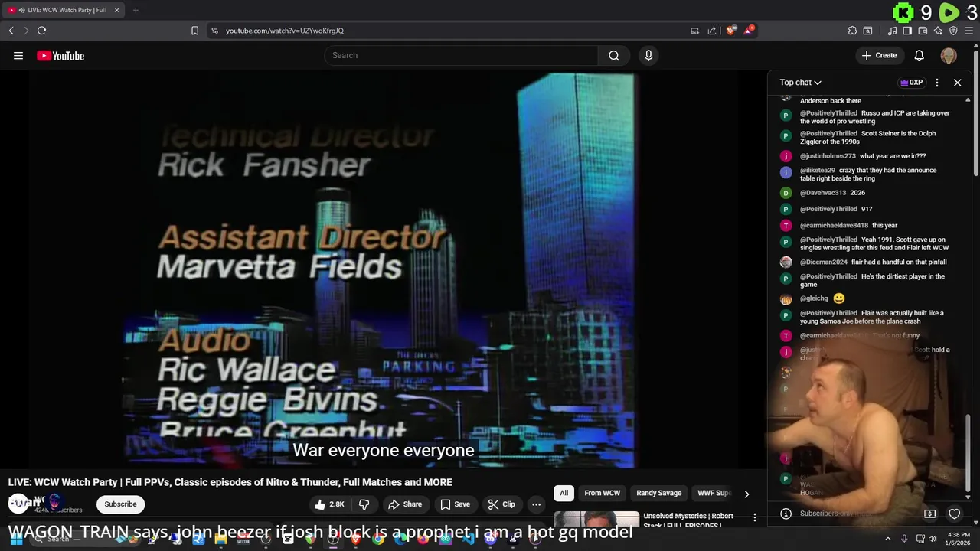Click the video player to pause
Viewport: 980px width, 551px height.
pos(383,269)
